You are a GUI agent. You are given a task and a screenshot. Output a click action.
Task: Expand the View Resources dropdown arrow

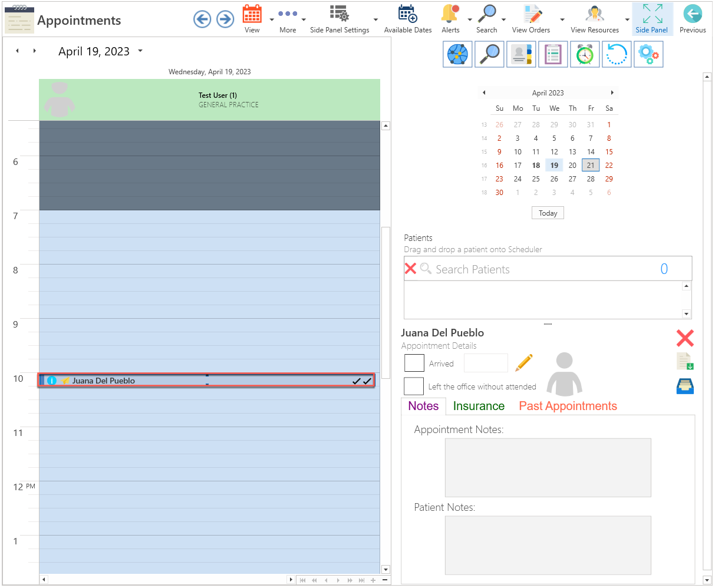(627, 19)
